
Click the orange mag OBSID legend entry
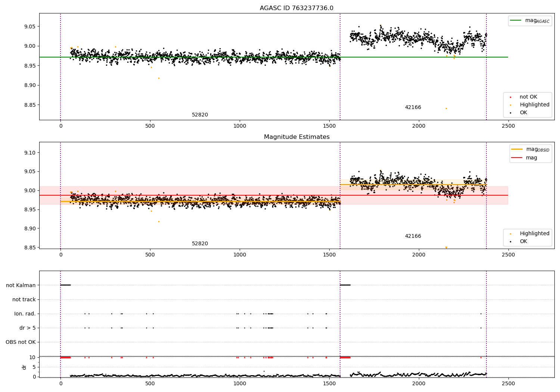530,149
